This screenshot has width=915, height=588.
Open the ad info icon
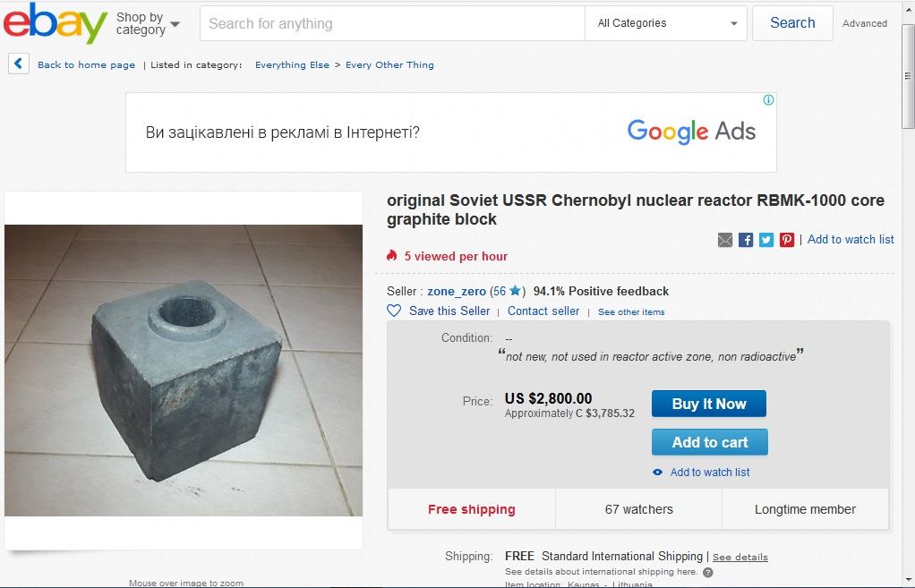(768, 100)
